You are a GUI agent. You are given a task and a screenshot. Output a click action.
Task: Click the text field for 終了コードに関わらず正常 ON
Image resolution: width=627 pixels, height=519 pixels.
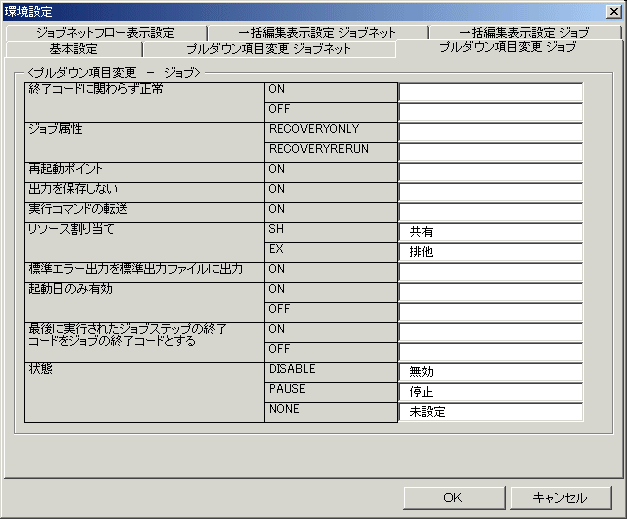tap(490, 92)
